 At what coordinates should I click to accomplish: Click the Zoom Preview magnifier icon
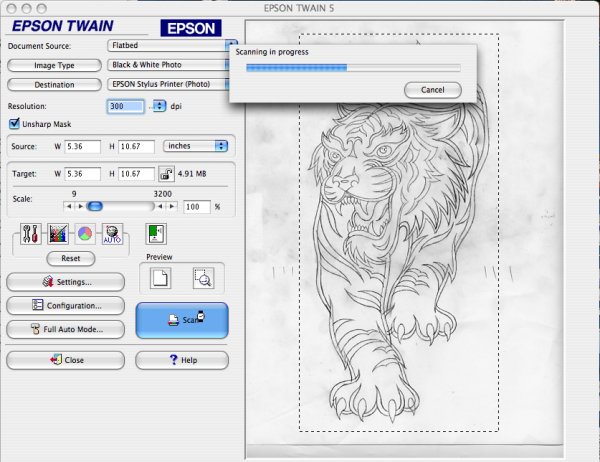[x=202, y=277]
